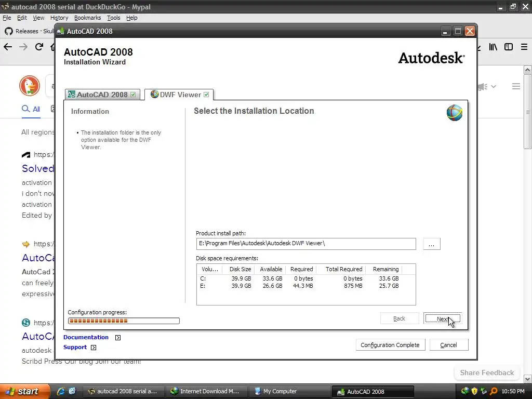Click the arrow icon beside Support
The width and height of the screenshot is (532, 399).
click(x=94, y=348)
